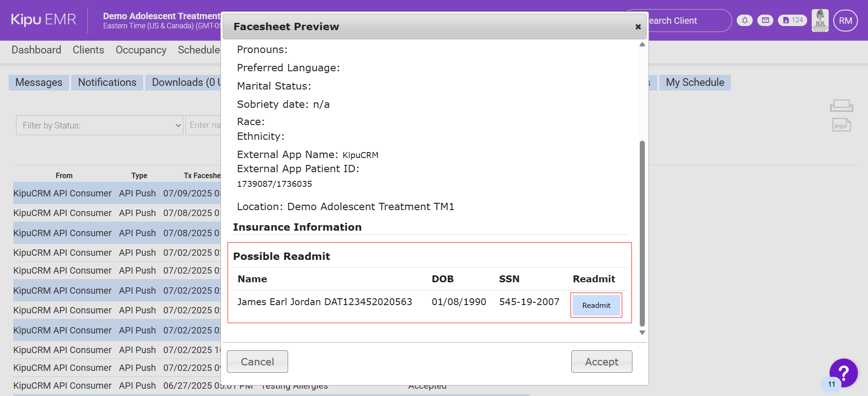Cancel the facesheet preview dialog
This screenshot has height=396, width=868.
(257, 362)
